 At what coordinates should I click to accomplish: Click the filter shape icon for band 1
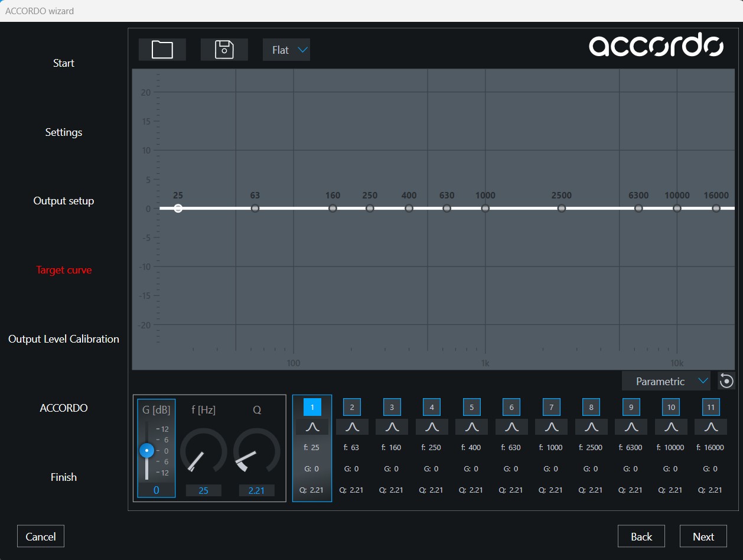(x=312, y=426)
